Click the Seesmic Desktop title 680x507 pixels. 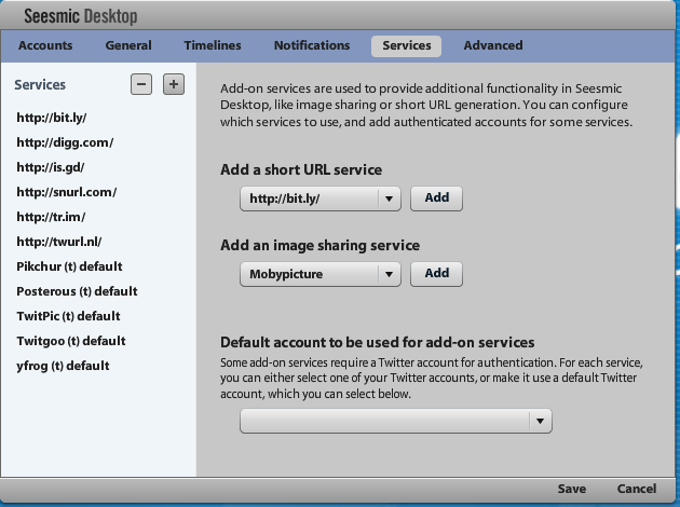tap(81, 16)
